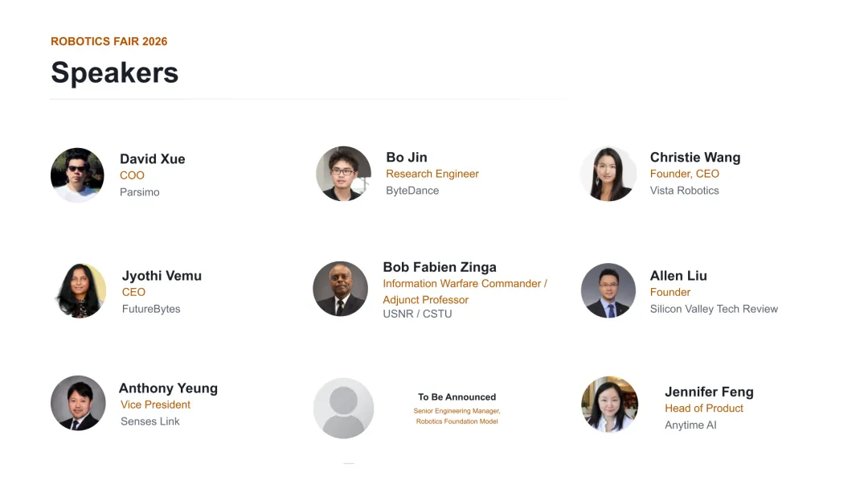Select Bo Jin's headshot
The height and width of the screenshot is (489, 868).
click(344, 174)
